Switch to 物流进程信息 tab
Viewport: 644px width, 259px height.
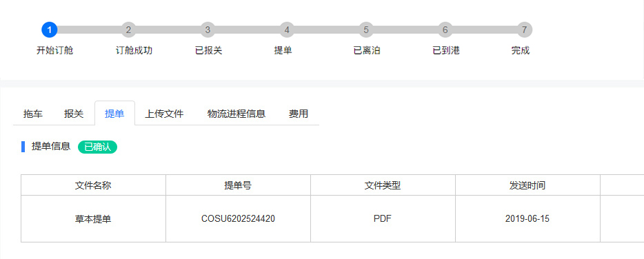[x=237, y=114]
